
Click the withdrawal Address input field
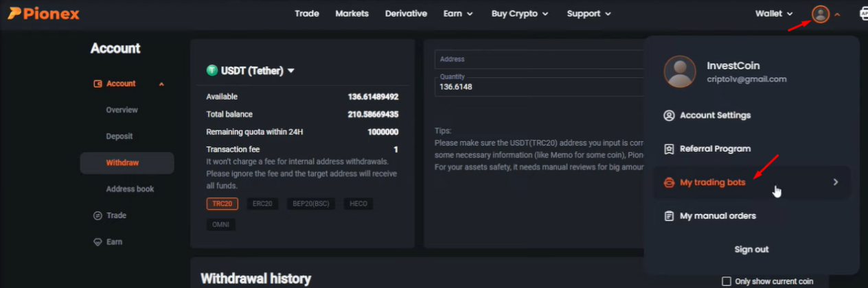point(539,59)
